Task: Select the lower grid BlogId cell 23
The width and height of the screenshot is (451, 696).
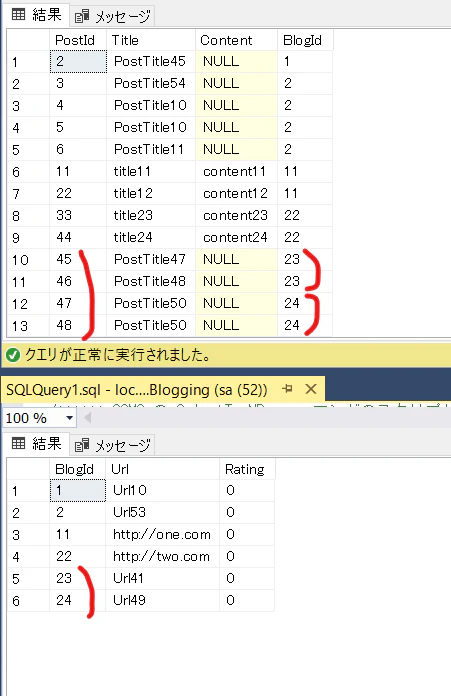Action: [x=78, y=578]
